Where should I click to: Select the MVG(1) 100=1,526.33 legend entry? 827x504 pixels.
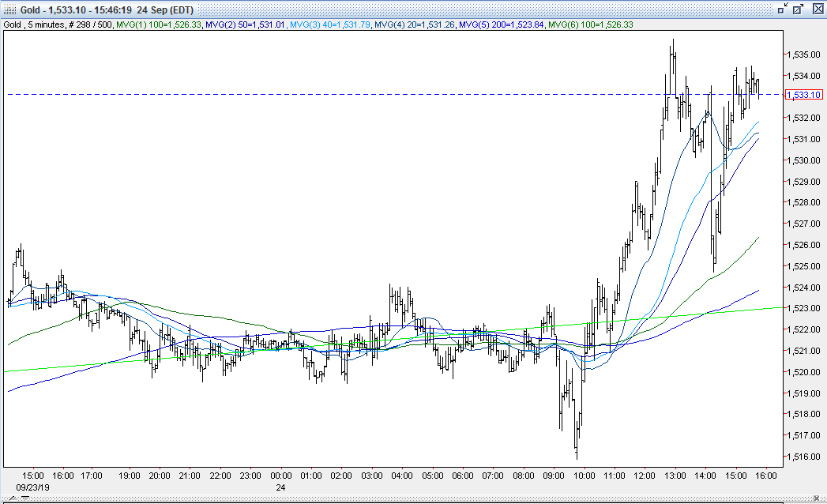coord(159,24)
